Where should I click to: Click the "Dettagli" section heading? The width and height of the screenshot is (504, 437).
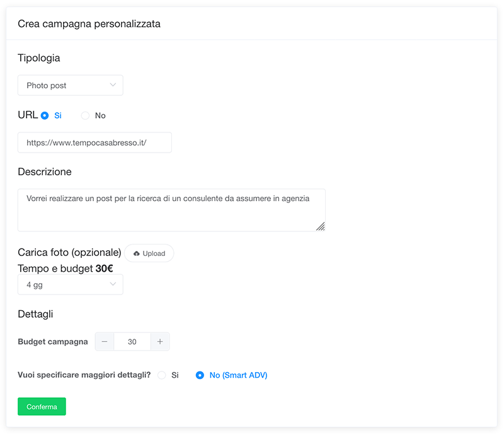tap(35, 313)
